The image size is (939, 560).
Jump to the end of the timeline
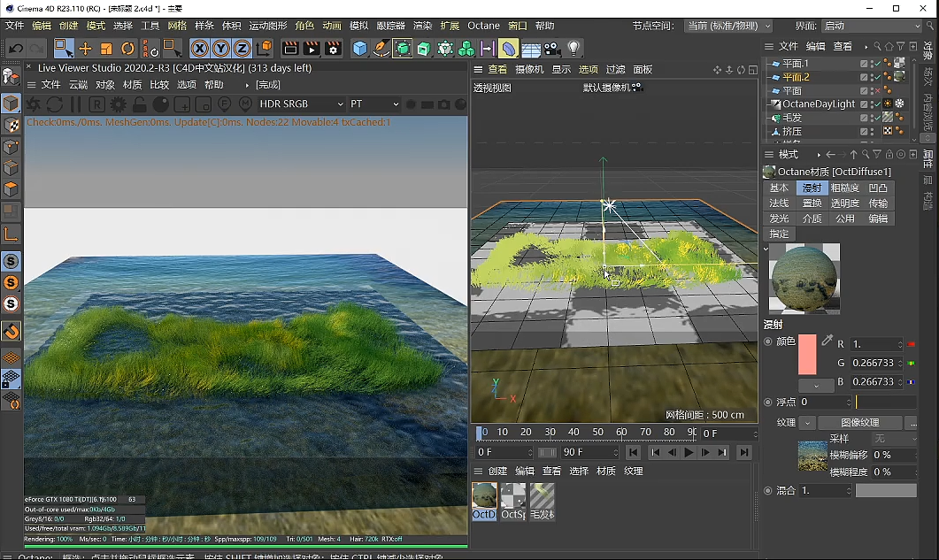(743, 453)
